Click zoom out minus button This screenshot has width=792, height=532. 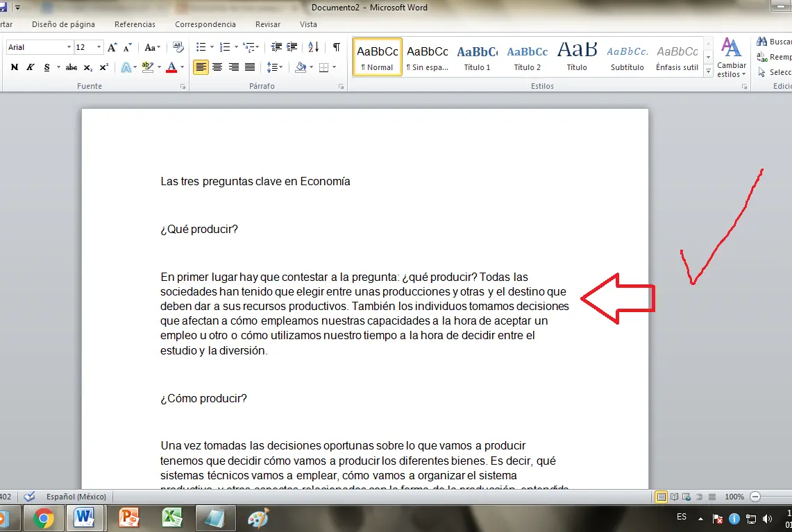coord(755,497)
